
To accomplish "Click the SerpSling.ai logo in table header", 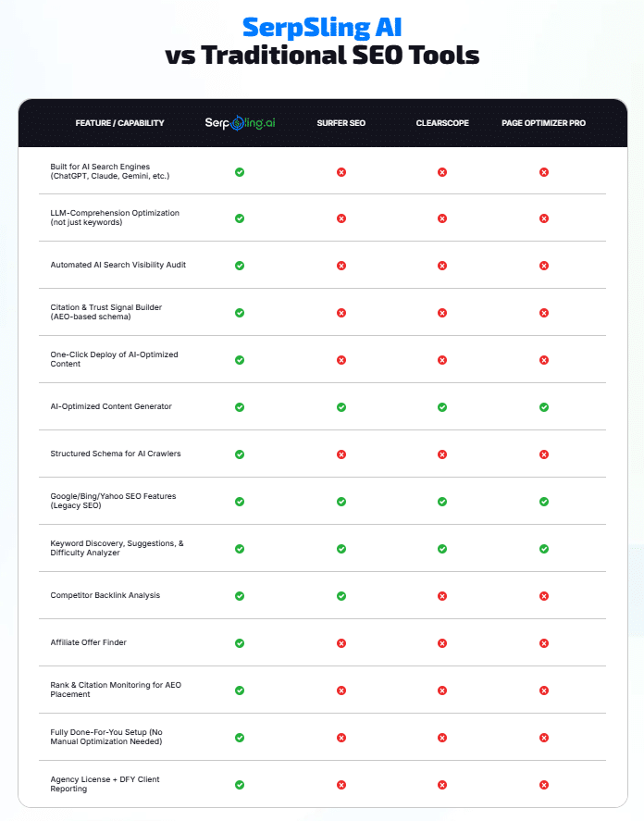I will point(240,122).
